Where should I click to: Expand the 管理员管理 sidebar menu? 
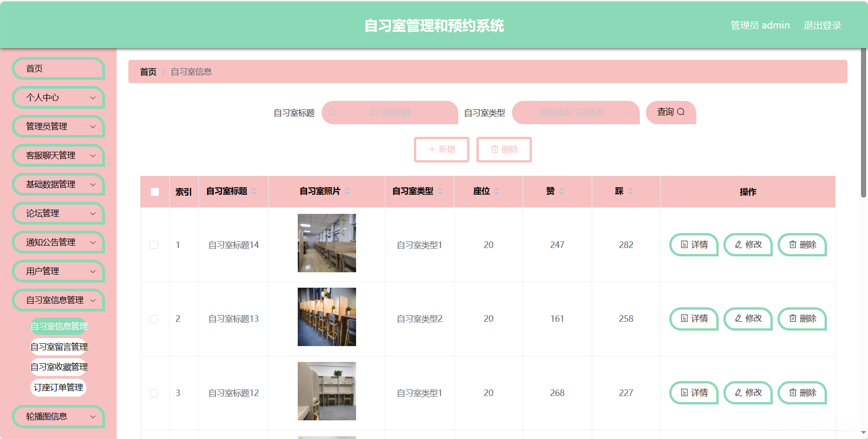click(x=58, y=127)
